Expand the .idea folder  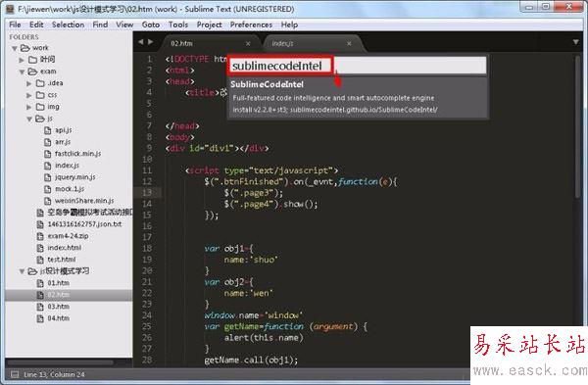click(x=28, y=83)
